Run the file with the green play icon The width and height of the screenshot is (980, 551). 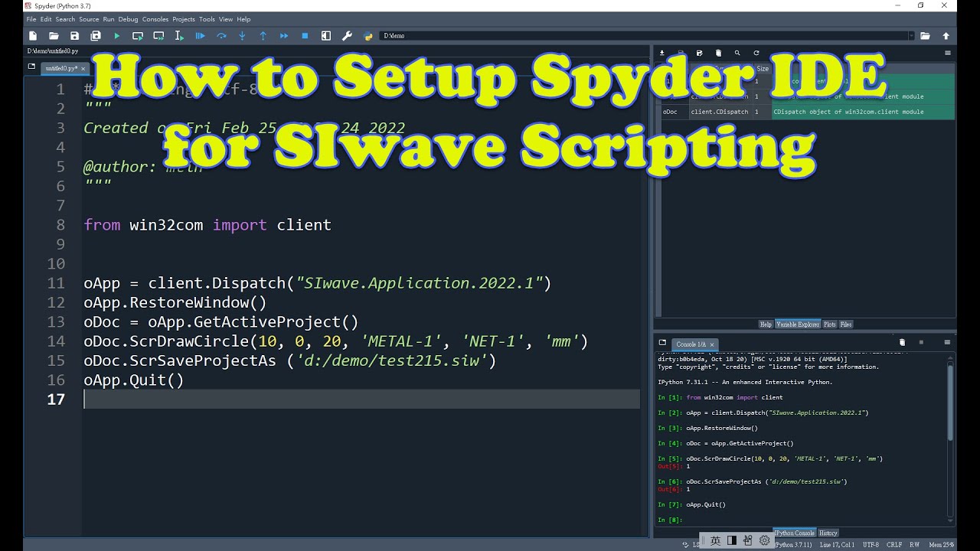click(117, 36)
